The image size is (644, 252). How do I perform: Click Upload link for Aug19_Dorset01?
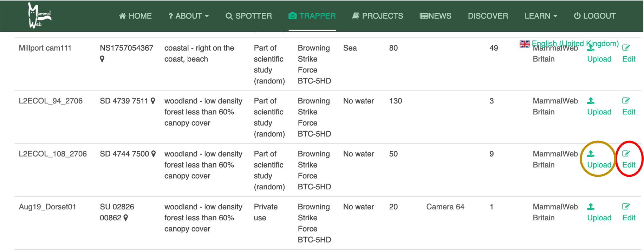point(599,218)
